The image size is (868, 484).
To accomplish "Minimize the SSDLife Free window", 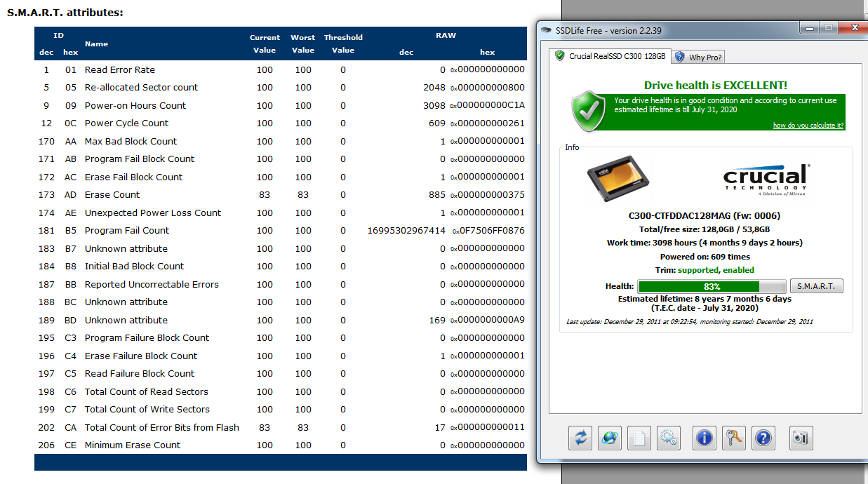I will pos(809,28).
